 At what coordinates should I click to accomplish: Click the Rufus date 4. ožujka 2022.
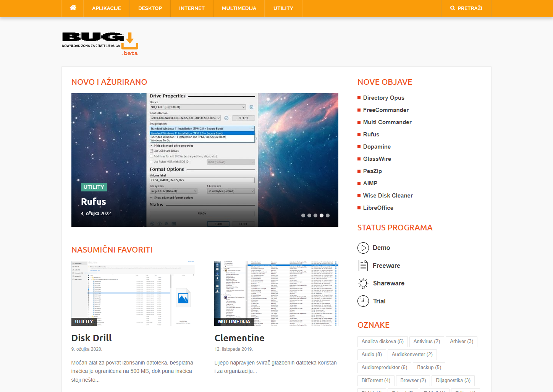tap(96, 214)
